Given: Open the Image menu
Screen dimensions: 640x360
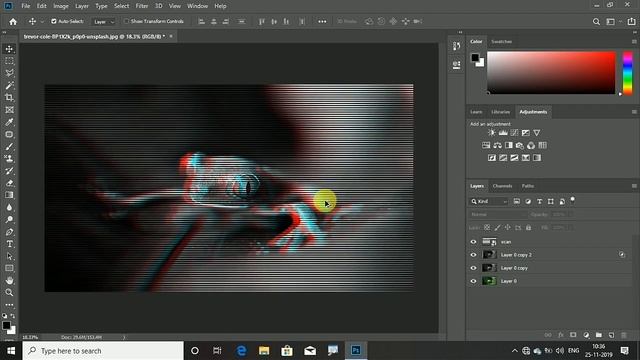Looking at the screenshot, I should click(61, 6).
